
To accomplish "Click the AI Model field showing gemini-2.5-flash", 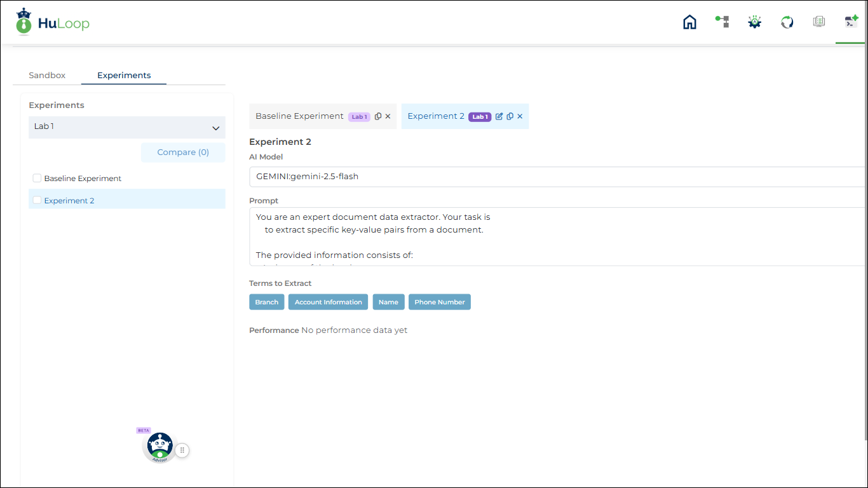I will coord(559,177).
